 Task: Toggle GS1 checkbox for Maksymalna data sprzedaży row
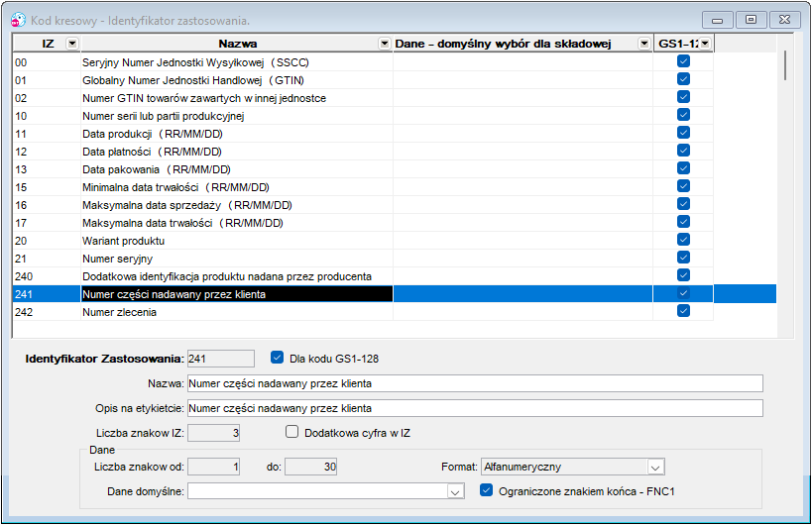click(683, 204)
